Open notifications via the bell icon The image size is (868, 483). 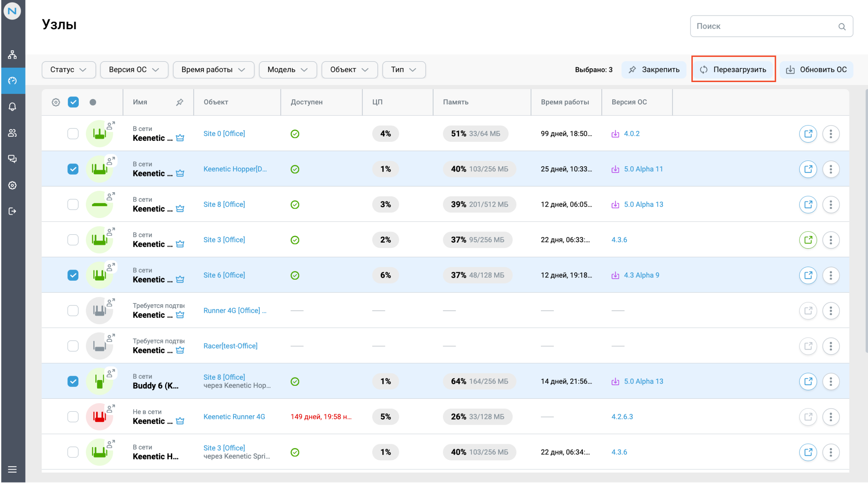[13, 107]
